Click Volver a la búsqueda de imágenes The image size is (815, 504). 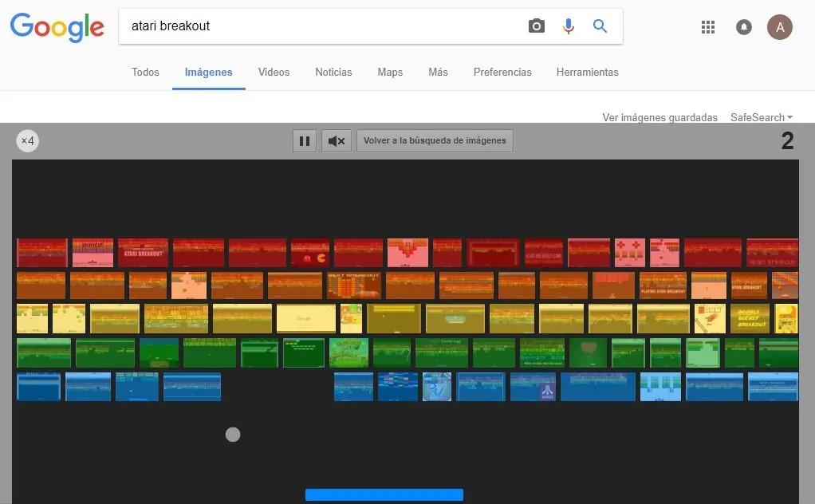(x=435, y=141)
